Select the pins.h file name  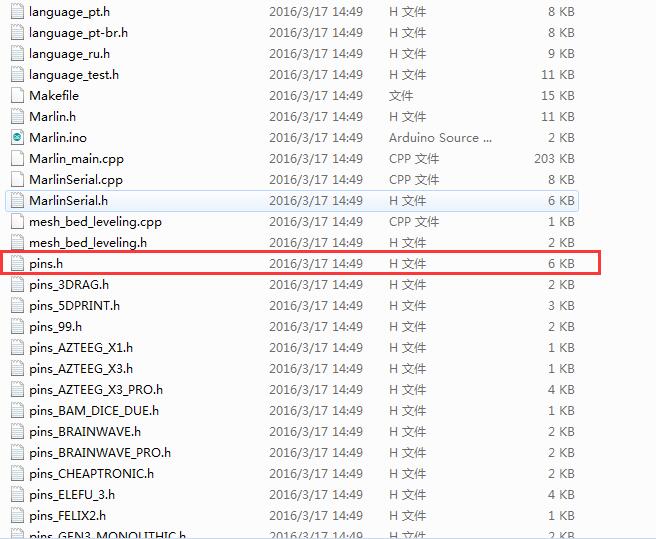46,264
